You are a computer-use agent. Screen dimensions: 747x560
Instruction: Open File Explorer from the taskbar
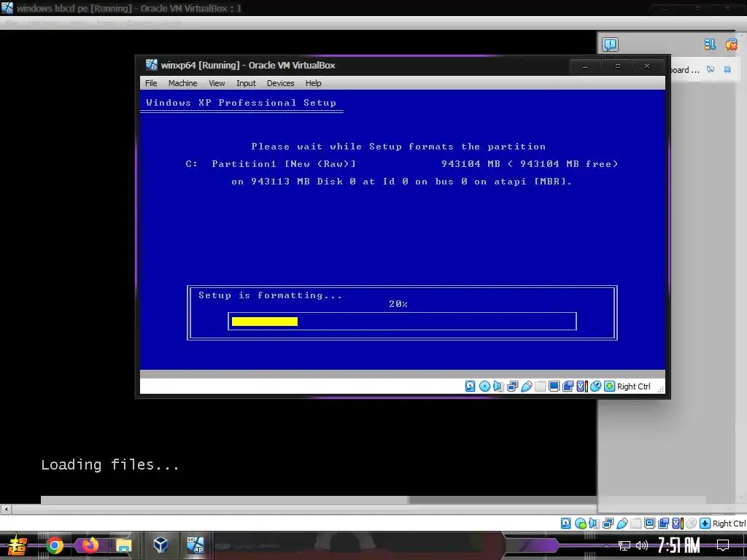pos(123,545)
